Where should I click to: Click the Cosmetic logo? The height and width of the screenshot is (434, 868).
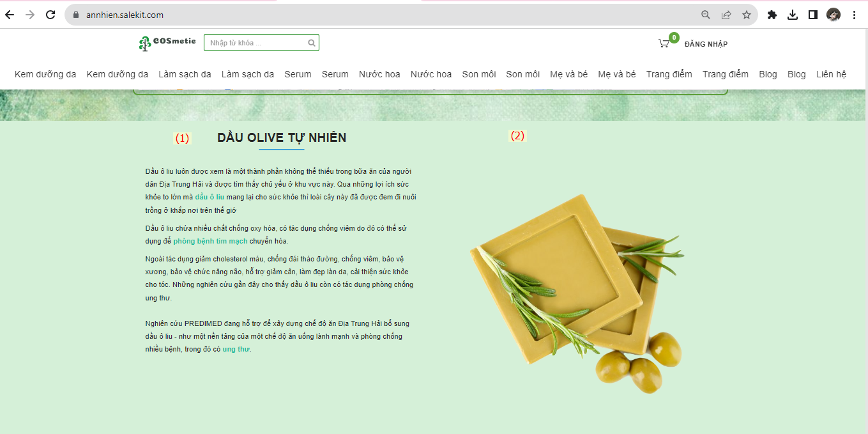pyautogui.click(x=167, y=43)
